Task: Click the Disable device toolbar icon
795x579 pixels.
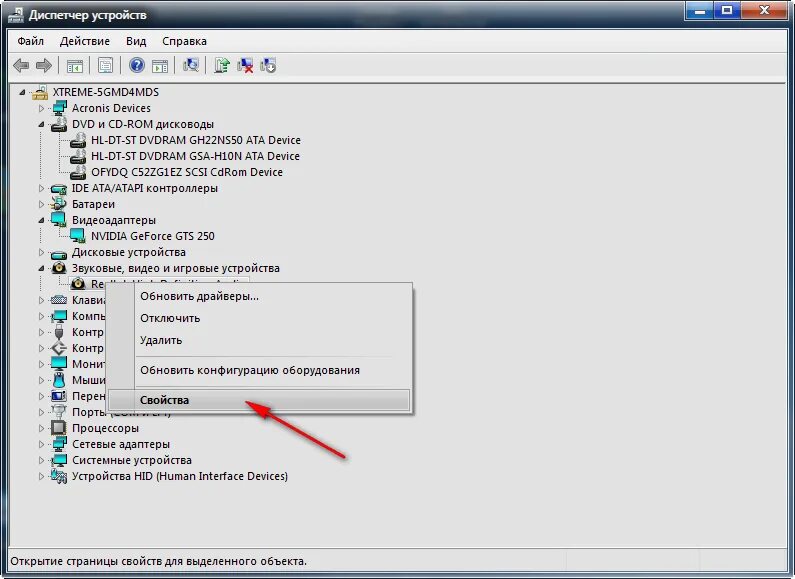Action: coord(268,65)
